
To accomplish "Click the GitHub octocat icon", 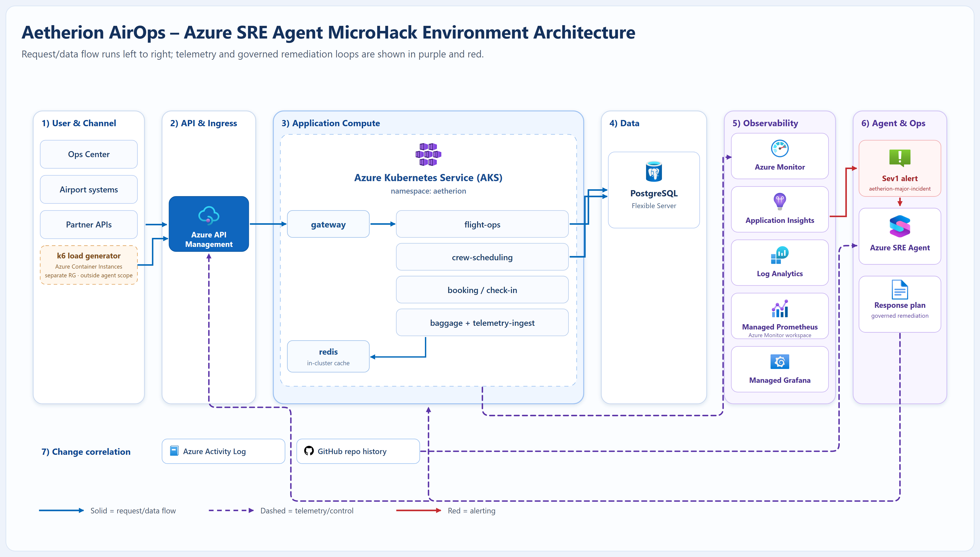I will click(309, 451).
